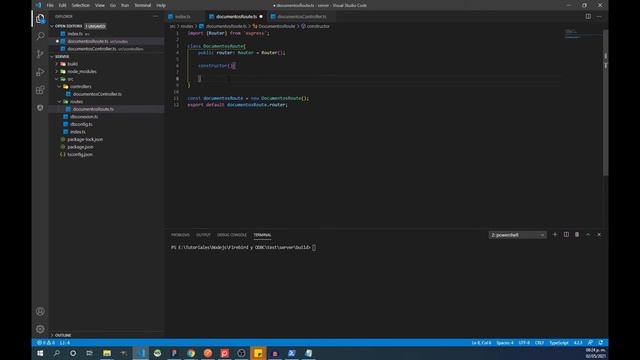Switch to the Output panel tab
The width and height of the screenshot is (640, 360).
pos(203,235)
